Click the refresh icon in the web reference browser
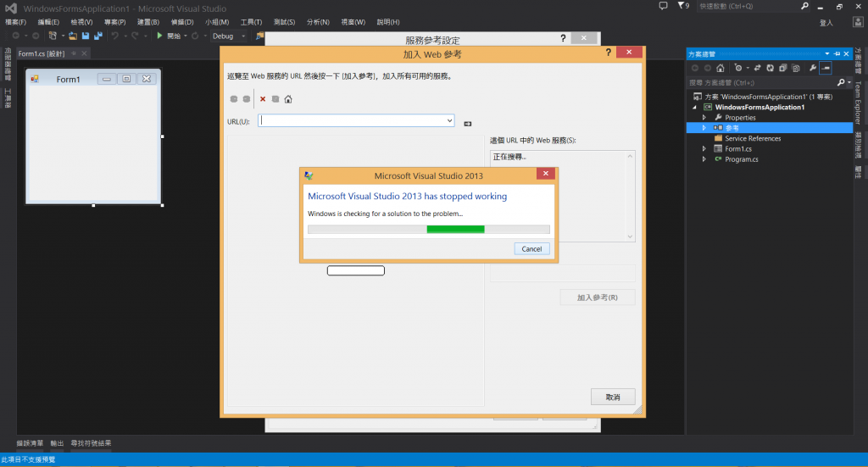The height and width of the screenshot is (467, 868). point(275,99)
